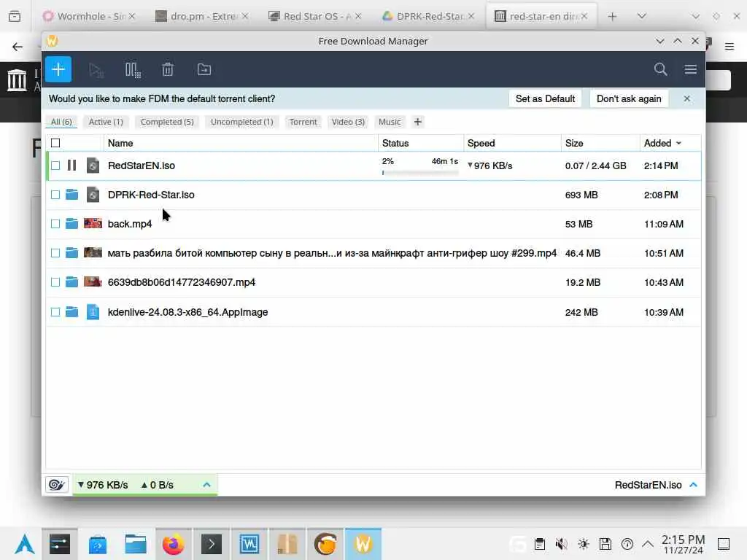Tick checkbox for RedStarEN.iso
The width and height of the screenshot is (747, 560).
click(55, 166)
